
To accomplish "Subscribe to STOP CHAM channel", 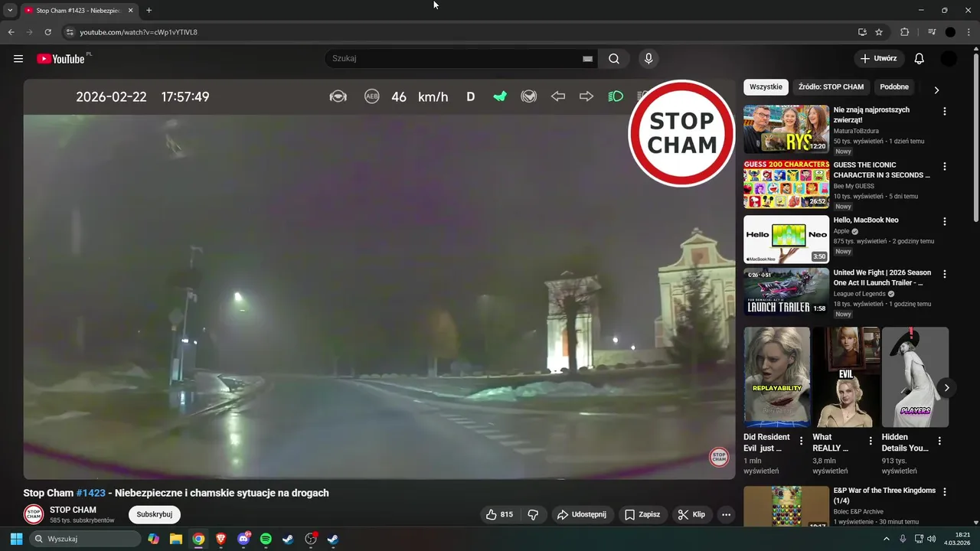I will (155, 514).
